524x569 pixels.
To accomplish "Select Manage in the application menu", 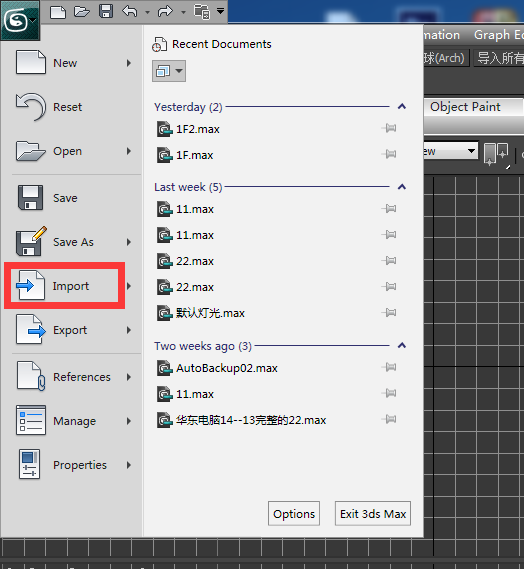I will [x=73, y=421].
